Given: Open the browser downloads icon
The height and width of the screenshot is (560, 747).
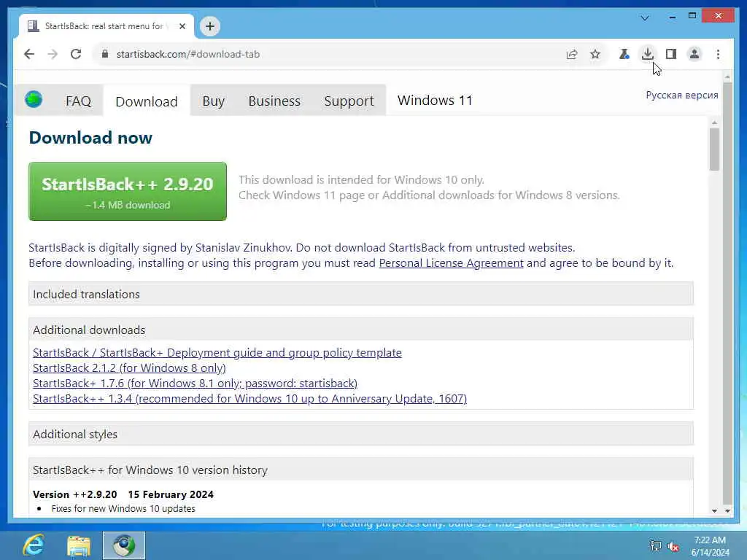Looking at the screenshot, I should [648, 54].
